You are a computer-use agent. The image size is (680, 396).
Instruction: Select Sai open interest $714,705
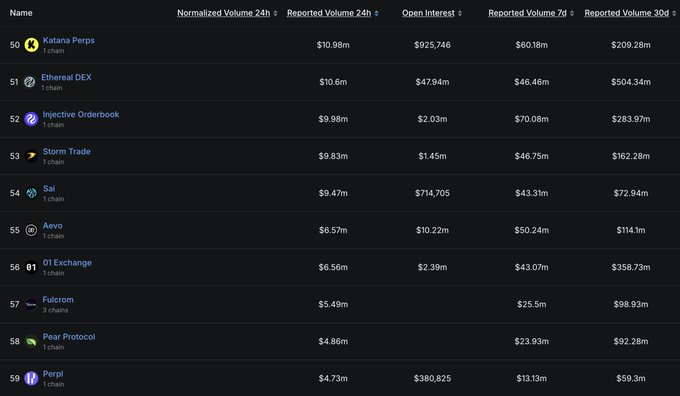[432, 193]
